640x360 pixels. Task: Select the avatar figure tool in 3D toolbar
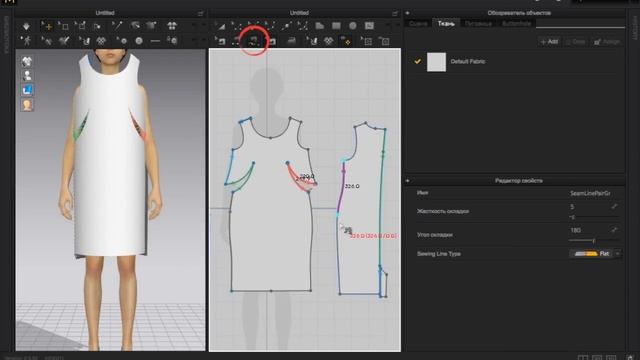[x=27, y=41]
